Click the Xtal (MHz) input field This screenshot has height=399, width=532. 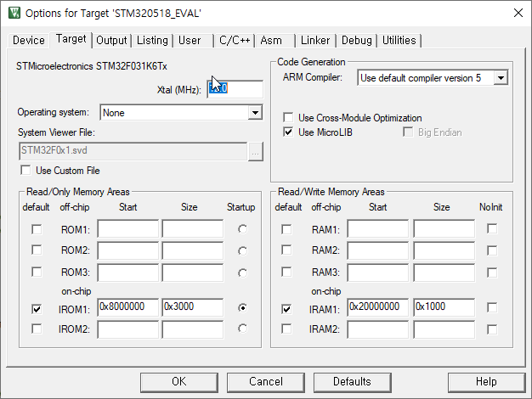tap(235, 89)
